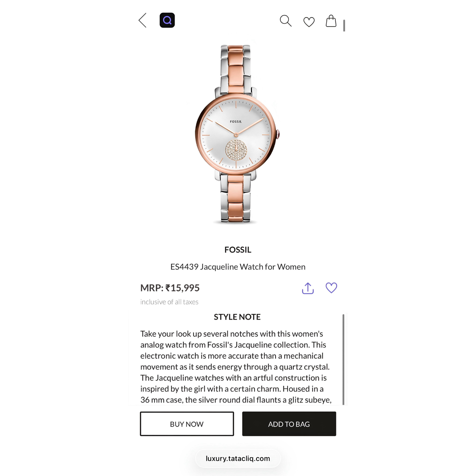Click the BUY NOW button

pyautogui.click(x=187, y=424)
